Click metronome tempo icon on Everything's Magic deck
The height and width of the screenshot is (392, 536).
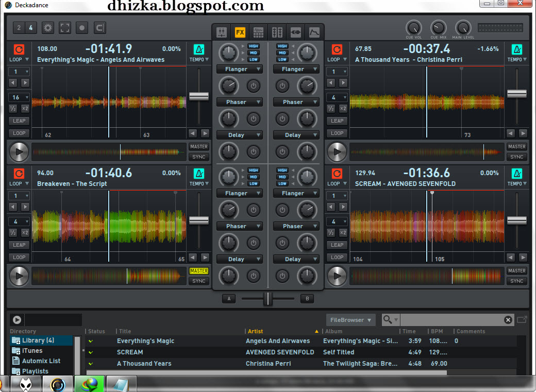198,49
